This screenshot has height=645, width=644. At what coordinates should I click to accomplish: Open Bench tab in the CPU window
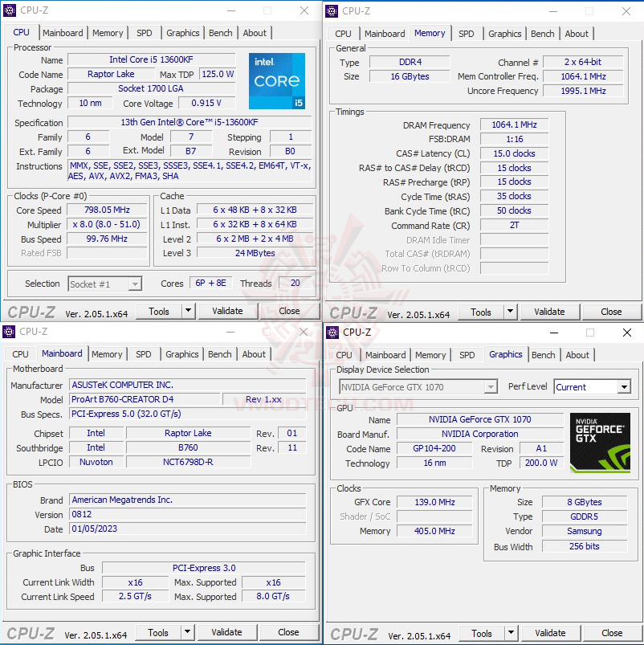221,33
